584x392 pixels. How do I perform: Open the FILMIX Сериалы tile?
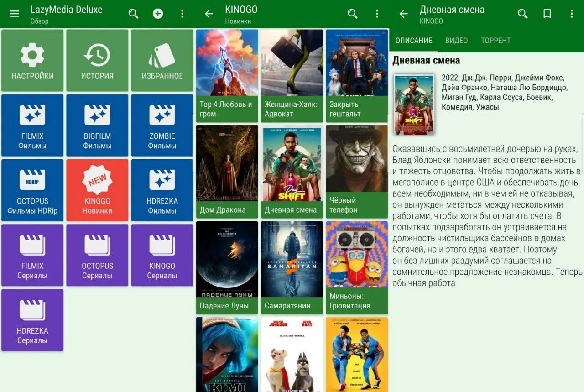(32, 255)
